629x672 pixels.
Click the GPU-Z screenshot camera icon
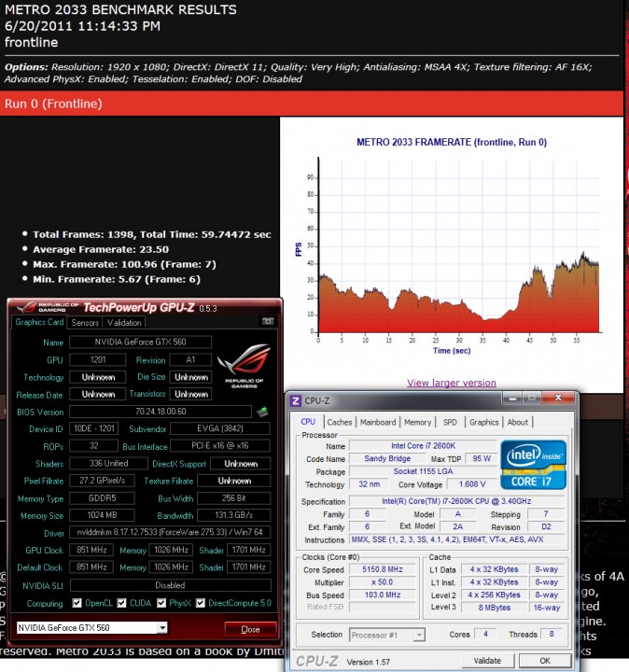(x=268, y=321)
